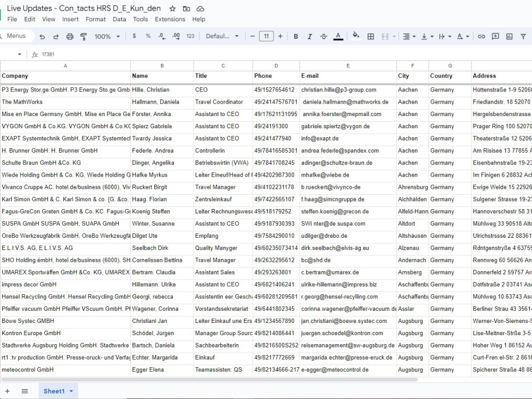Open the merge type dropdown arrow
The height and width of the screenshot is (399, 532).
tap(394, 36)
